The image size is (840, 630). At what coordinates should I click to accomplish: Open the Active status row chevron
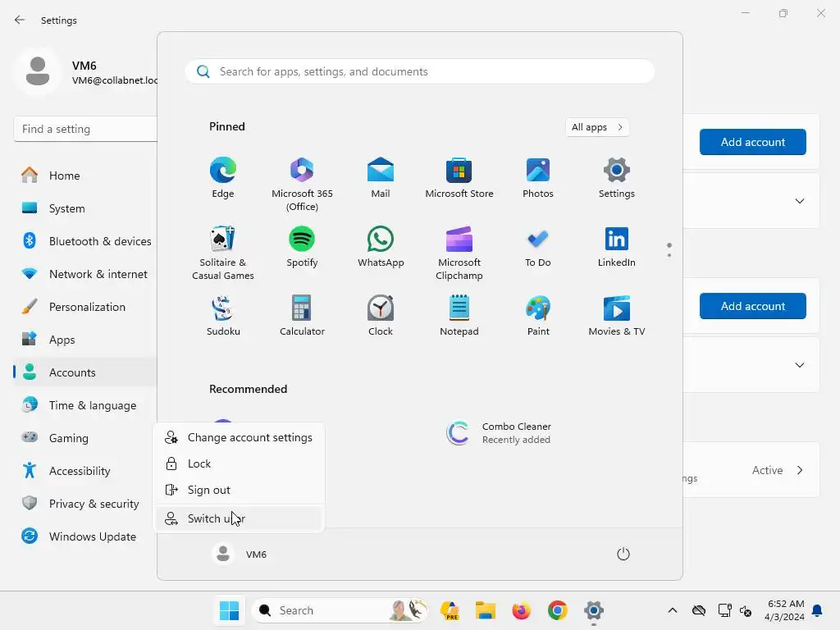(800, 470)
